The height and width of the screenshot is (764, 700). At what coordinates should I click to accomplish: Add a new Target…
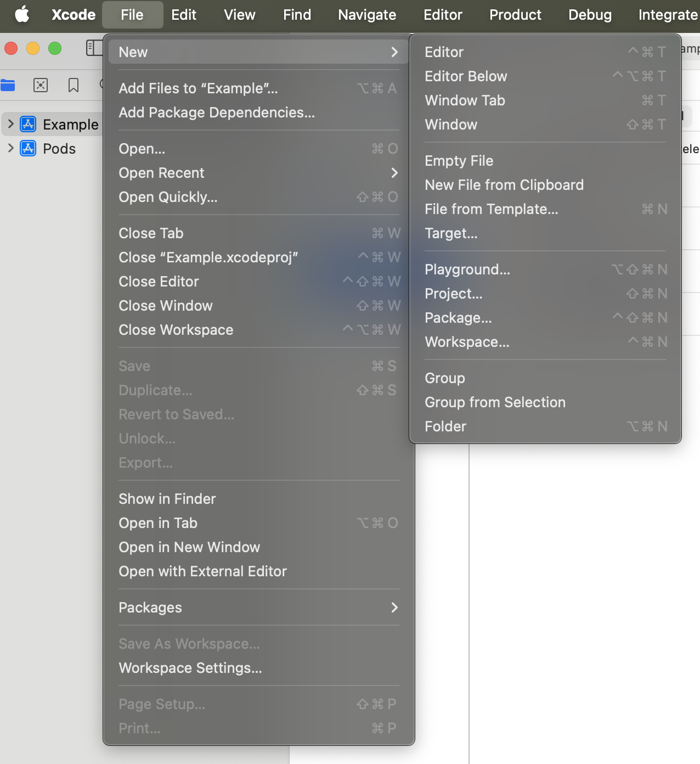click(545, 233)
